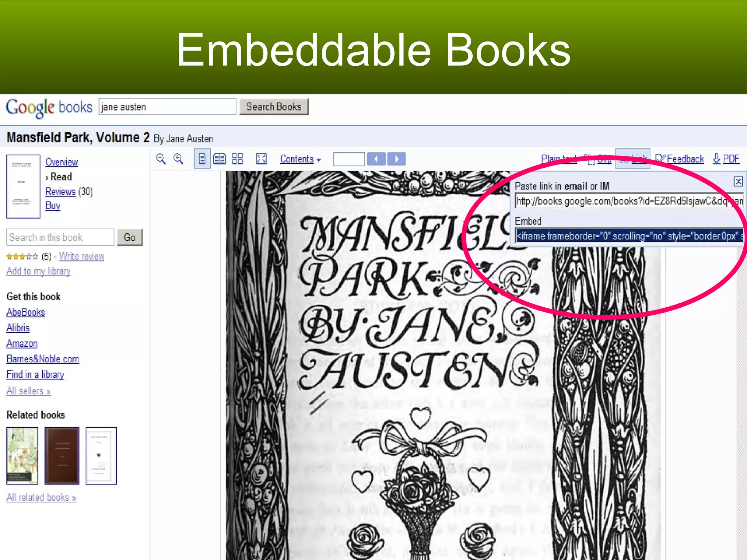The height and width of the screenshot is (560, 747).
Task: Open the first related book thumbnail
Action: click(22, 456)
